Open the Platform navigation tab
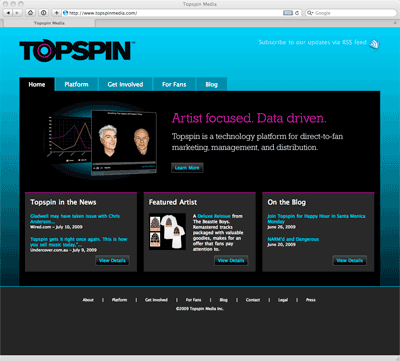 (x=76, y=84)
